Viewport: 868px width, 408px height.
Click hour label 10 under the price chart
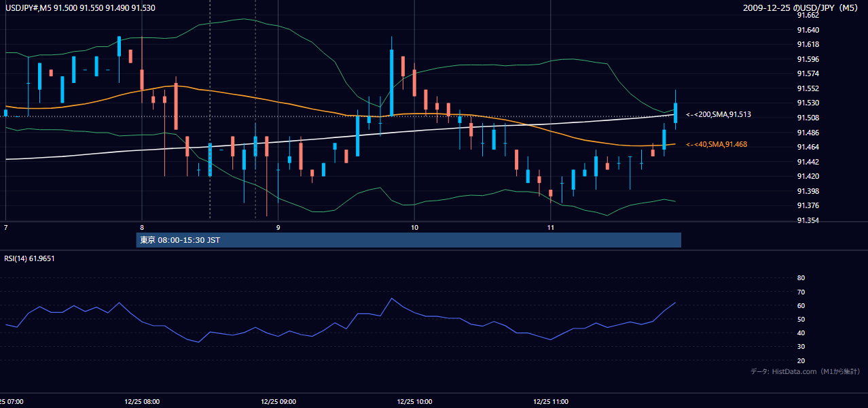414,226
